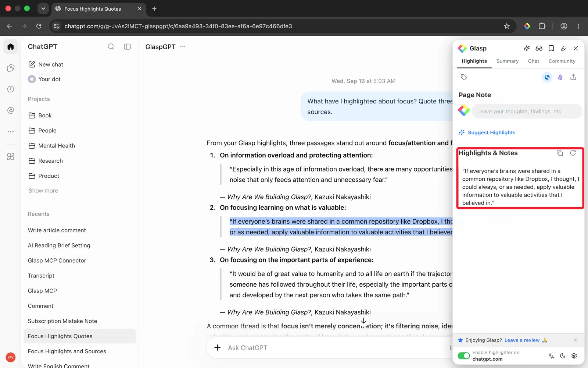
Task: Refresh Highlights & Notes with reload icon
Action: [573, 153]
